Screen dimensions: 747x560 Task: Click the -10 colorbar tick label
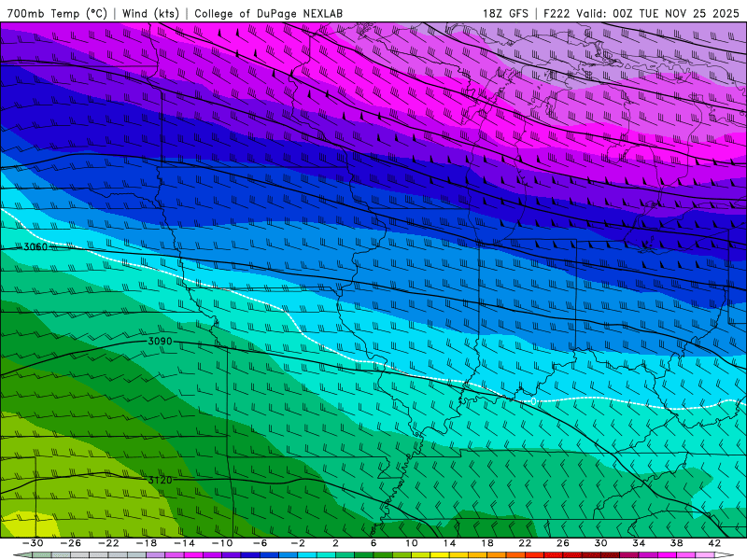222,543
